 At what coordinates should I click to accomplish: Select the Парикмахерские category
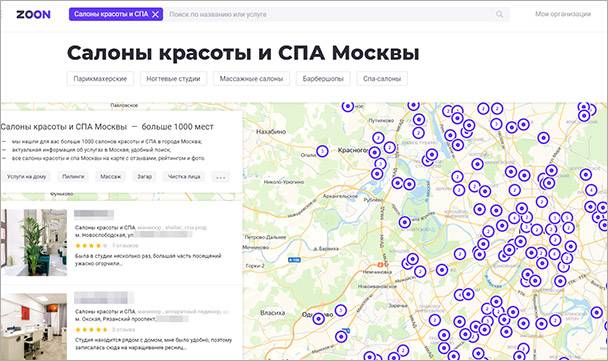click(x=100, y=79)
